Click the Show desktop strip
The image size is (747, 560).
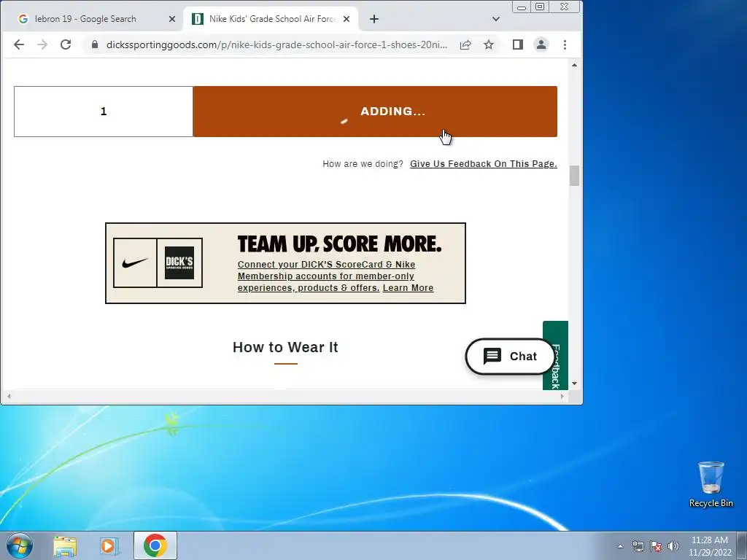click(x=743, y=545)
